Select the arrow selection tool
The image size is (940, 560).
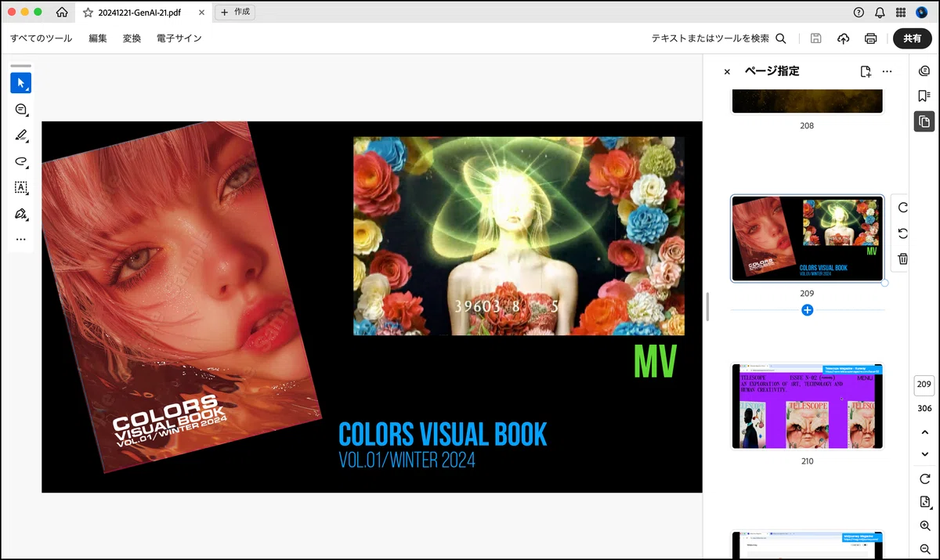tap(21, 83)
